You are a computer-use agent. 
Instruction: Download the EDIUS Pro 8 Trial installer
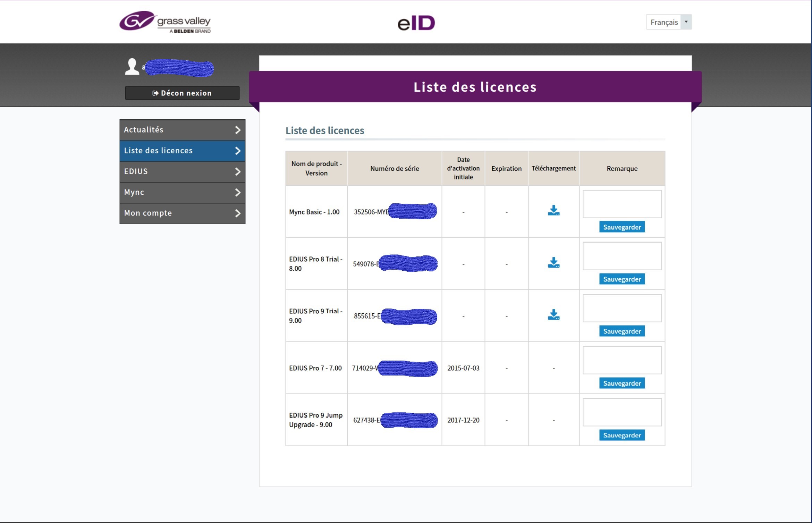553,262
